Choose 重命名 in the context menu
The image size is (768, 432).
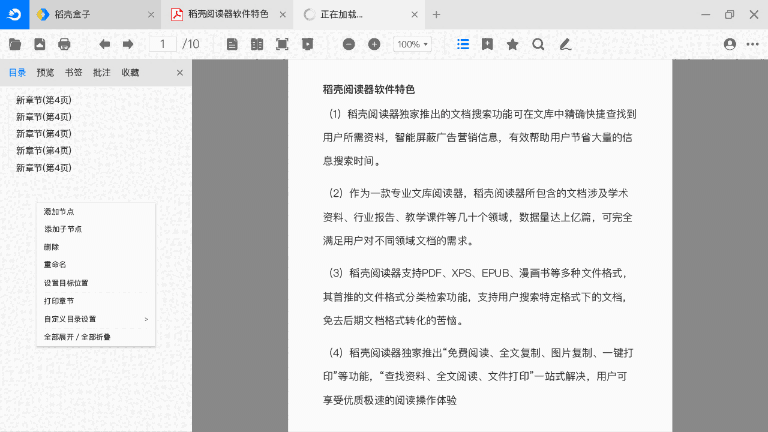[x=55, y=265]
